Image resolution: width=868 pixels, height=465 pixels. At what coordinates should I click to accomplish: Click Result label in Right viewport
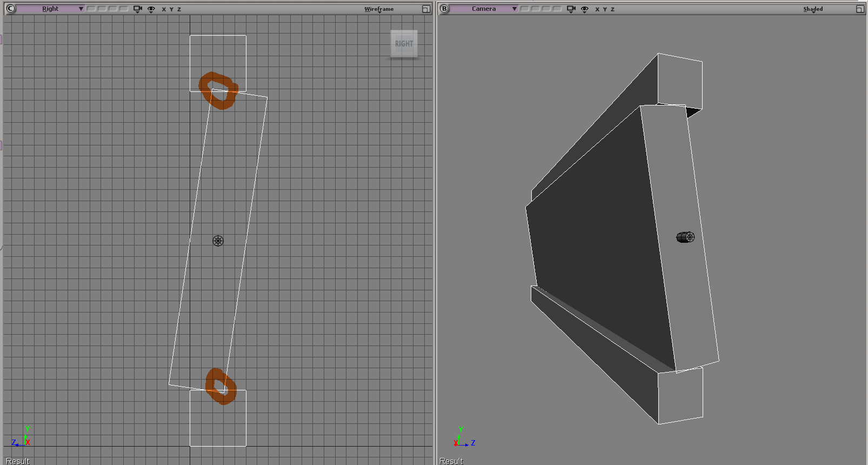(18, 461)
